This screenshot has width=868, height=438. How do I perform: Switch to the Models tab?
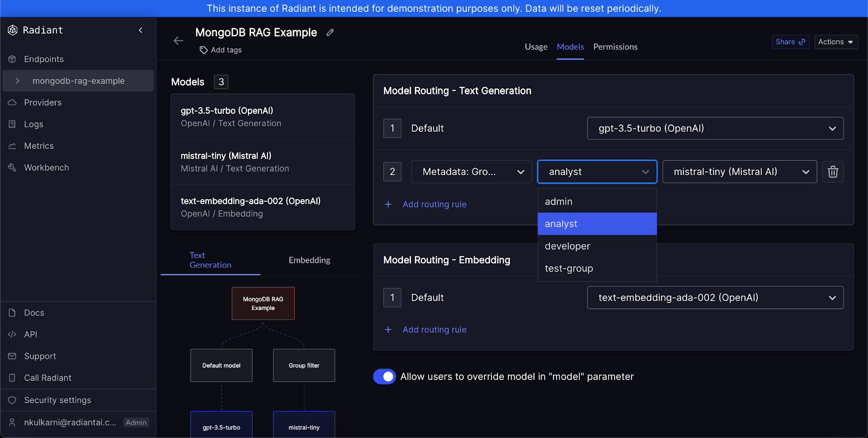tap(570, 47)
